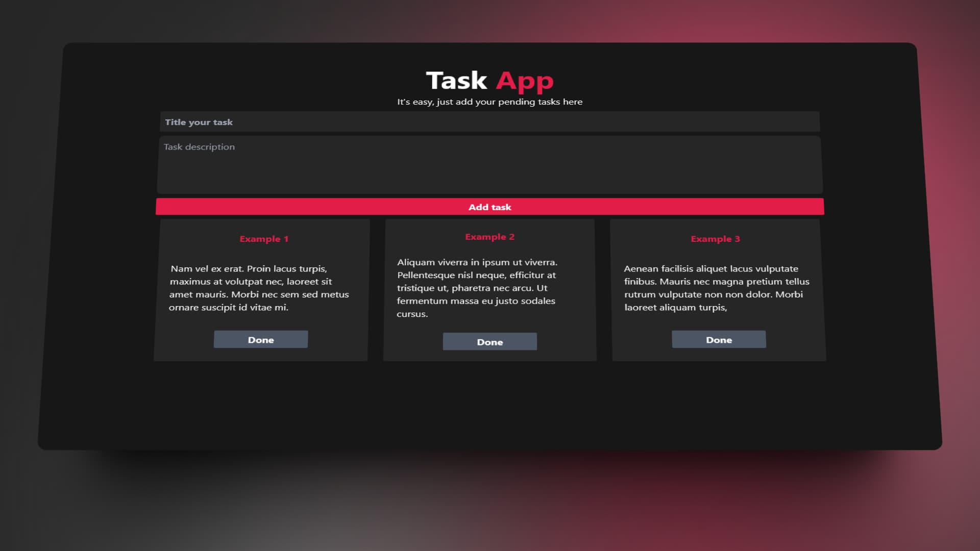The width and height of the screenshot is (980, 551).
Task: Click the 'Task App' main heading
Action: point(489,81)
